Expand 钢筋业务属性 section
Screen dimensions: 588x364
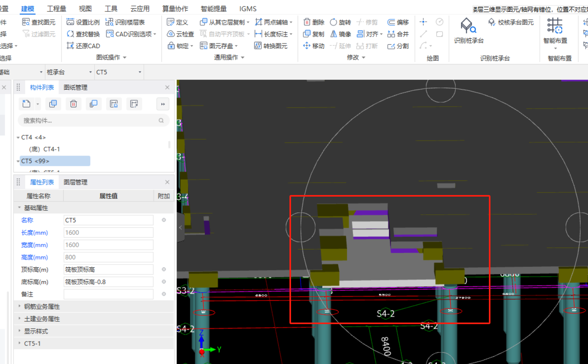point(19,306)
